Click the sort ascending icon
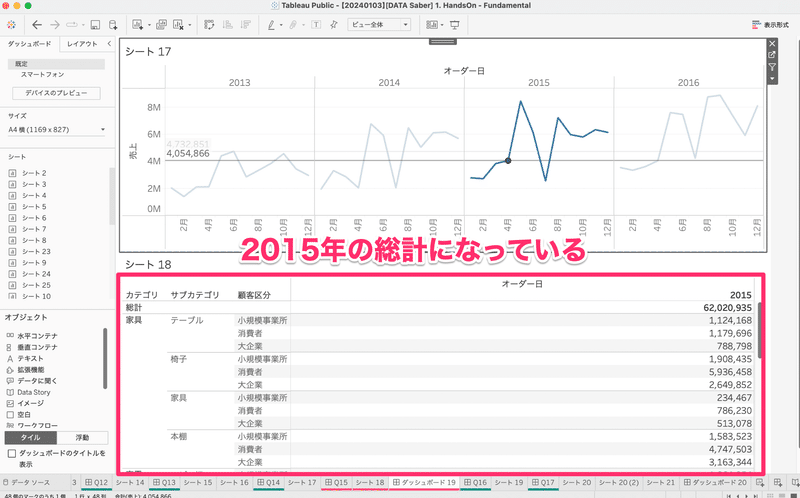Image resolution: width=800 pixels, height=498 pixels. click(x=228, y=24)
